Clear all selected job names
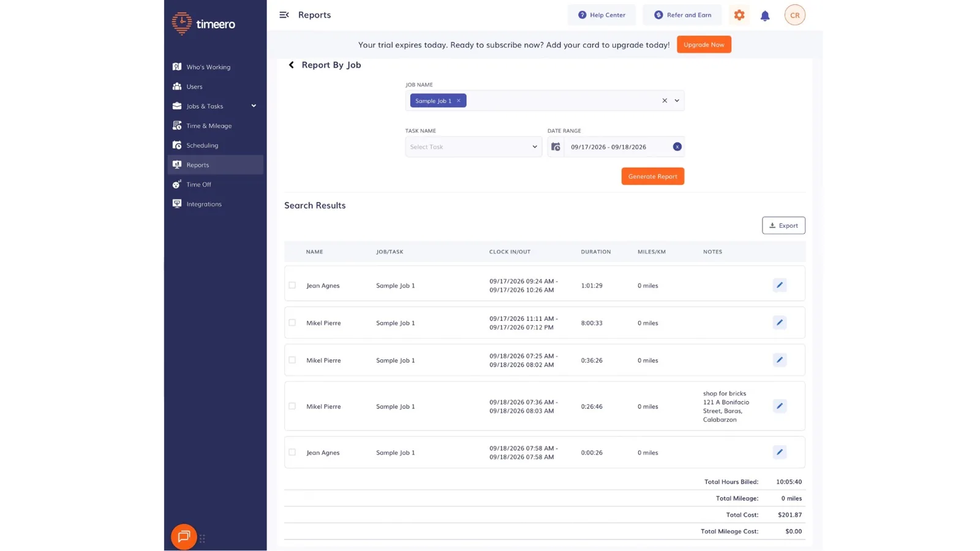Image resolution: width=980 pixels, height=551 pixels. click(x=665, y=100)
